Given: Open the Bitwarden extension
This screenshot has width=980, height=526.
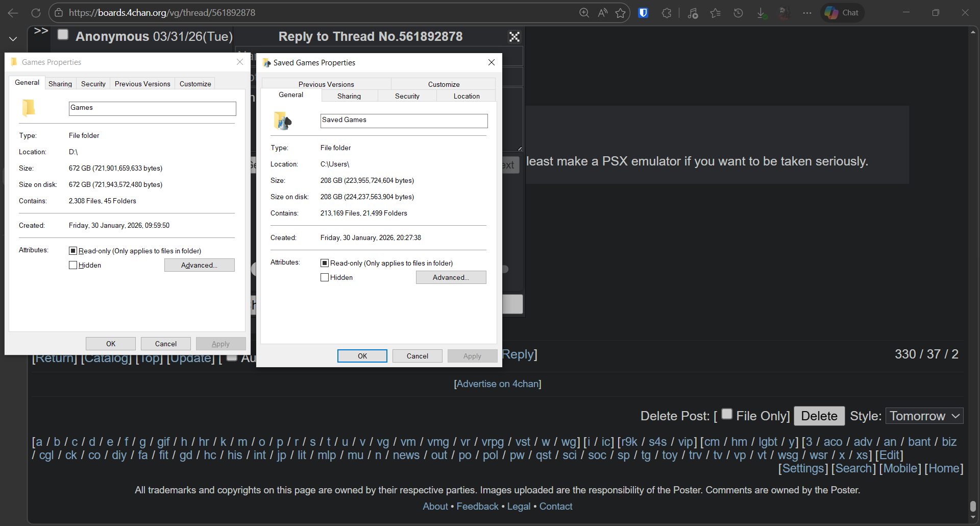Looking at the screenshot, I should click(x=643, y=13).
